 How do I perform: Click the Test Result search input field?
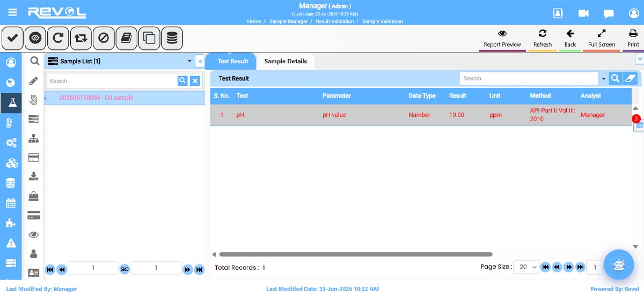click(529, 78)
